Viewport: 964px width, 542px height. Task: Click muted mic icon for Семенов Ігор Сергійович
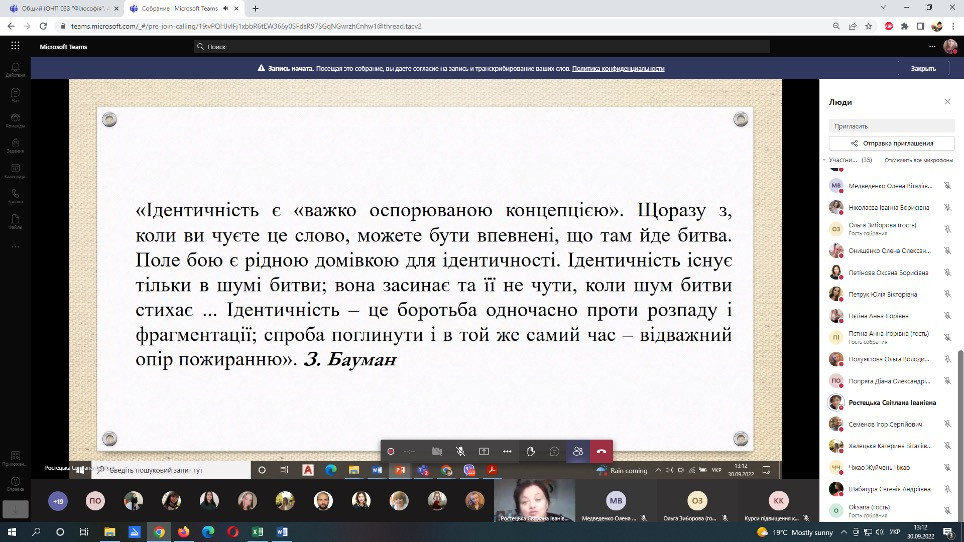click(947, 424)
